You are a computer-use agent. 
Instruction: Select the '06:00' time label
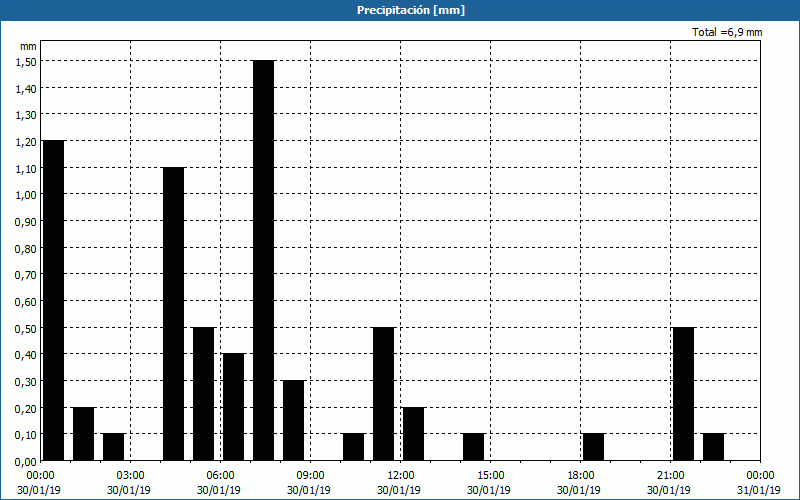click(220, 476)
